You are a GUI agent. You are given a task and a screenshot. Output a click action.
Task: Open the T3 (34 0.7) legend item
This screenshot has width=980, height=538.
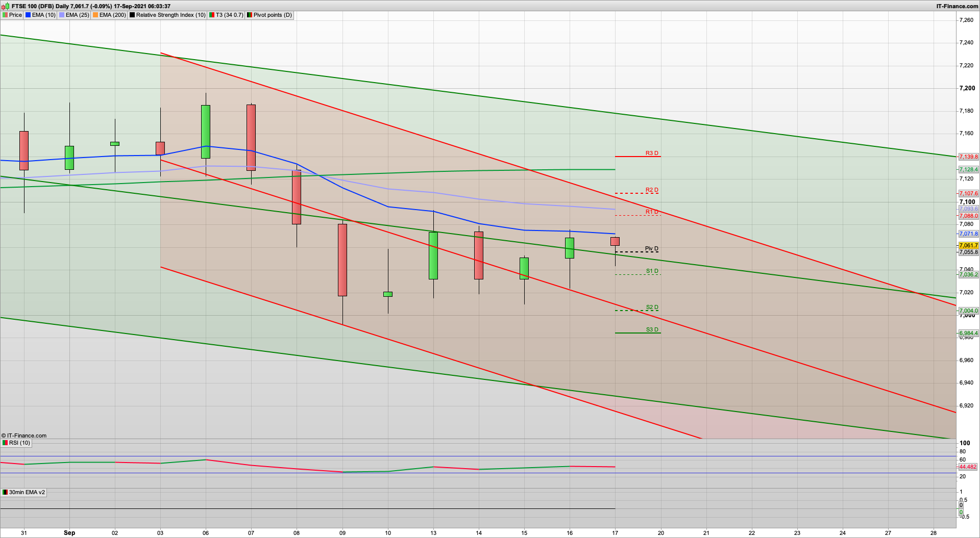click(226, 15)
